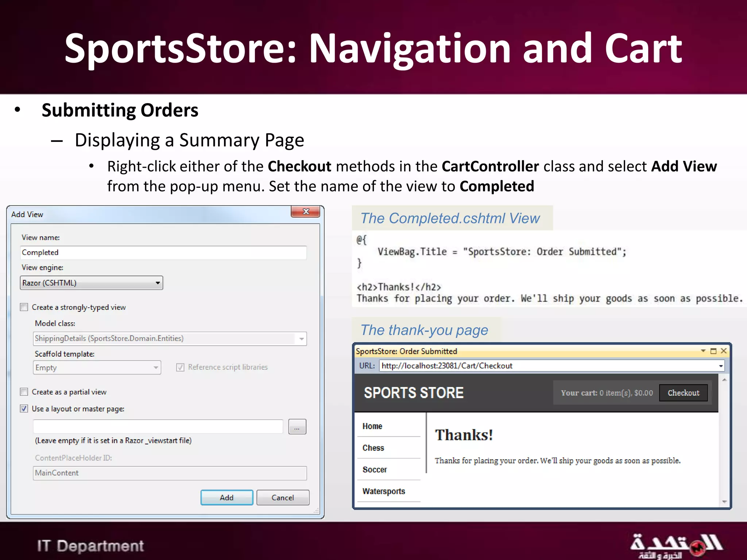This screenshot has width=747, height=560.
Task: Open the Home category link
Action: pyautogui.click(x=372, y=426)
